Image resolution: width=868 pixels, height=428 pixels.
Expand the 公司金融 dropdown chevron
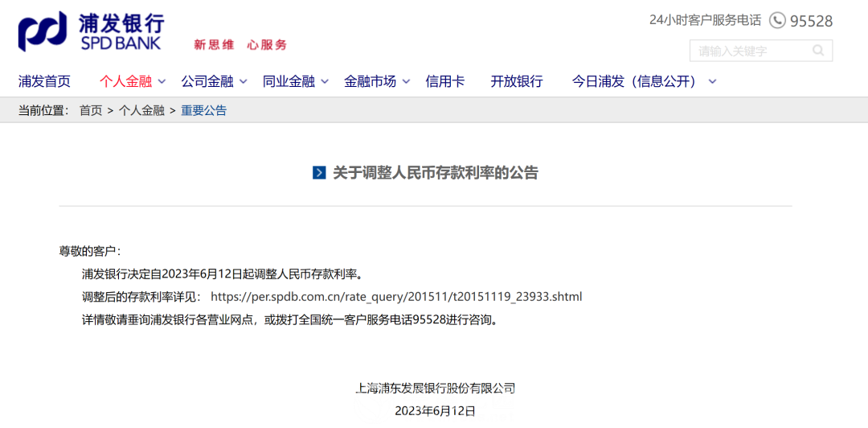coord(244,82)
